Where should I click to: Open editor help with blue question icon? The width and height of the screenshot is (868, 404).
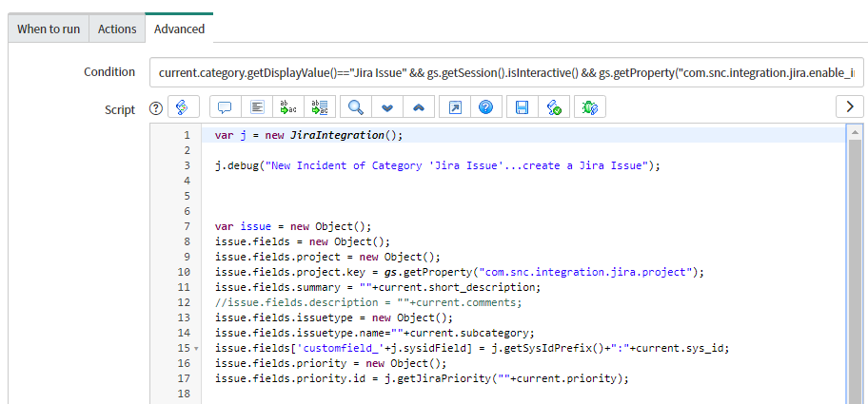click(x=486, y=106)
